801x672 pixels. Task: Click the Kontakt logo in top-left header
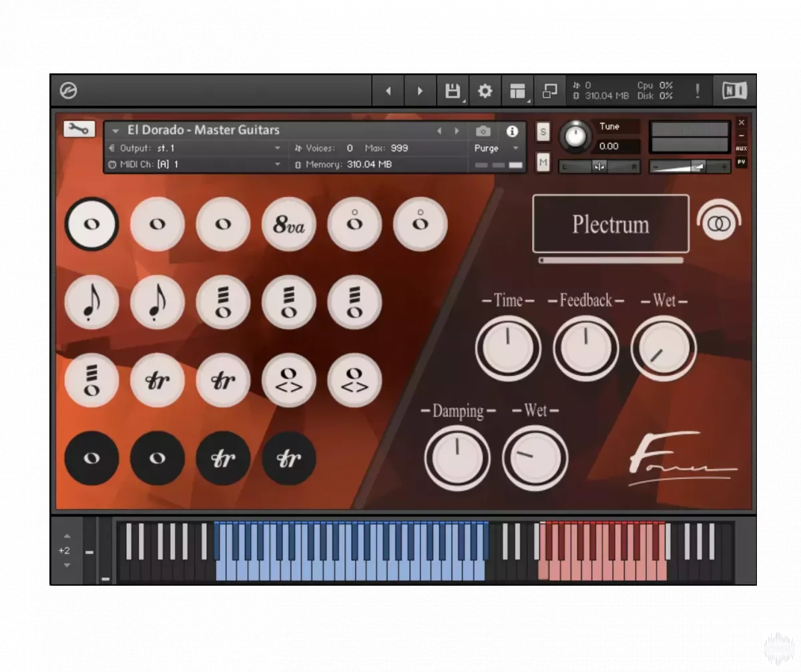[x=69, y=90]
